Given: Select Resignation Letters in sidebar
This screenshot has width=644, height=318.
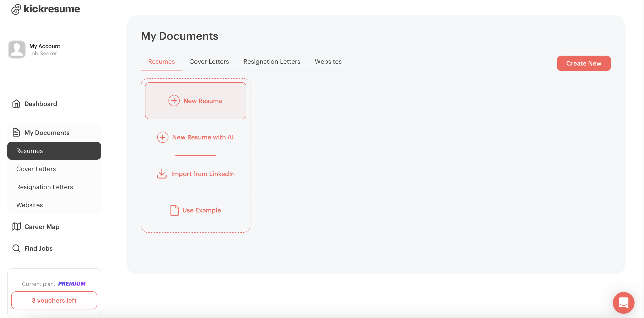Looking at the screenshot, I should (44, 187).
